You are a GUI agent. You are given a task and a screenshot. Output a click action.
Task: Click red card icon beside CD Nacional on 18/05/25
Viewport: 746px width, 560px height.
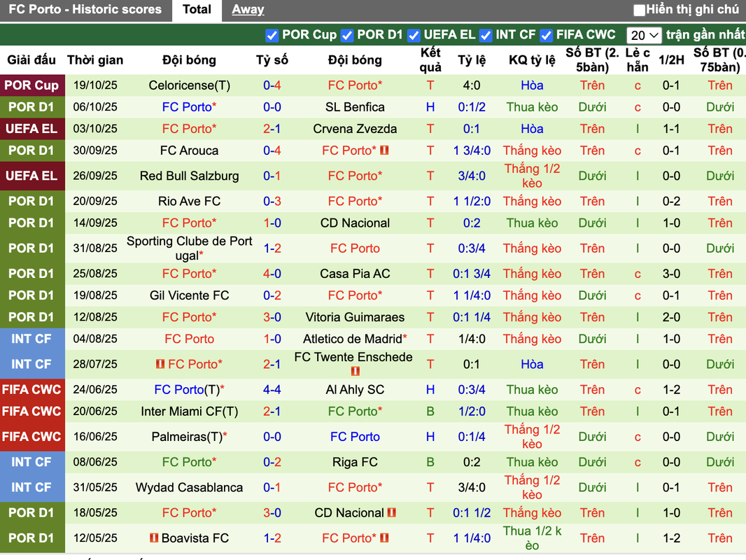[x=392, y=512]
